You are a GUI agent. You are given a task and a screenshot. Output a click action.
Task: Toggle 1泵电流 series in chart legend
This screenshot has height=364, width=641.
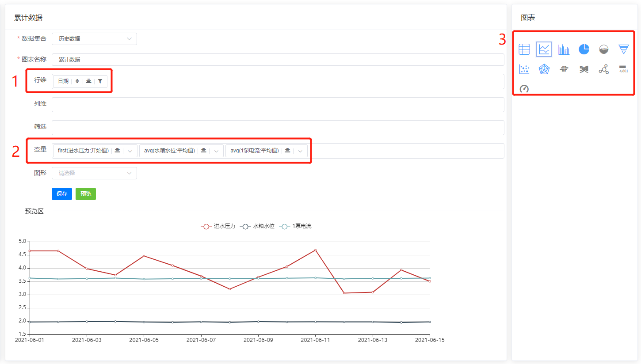[296, 226]
